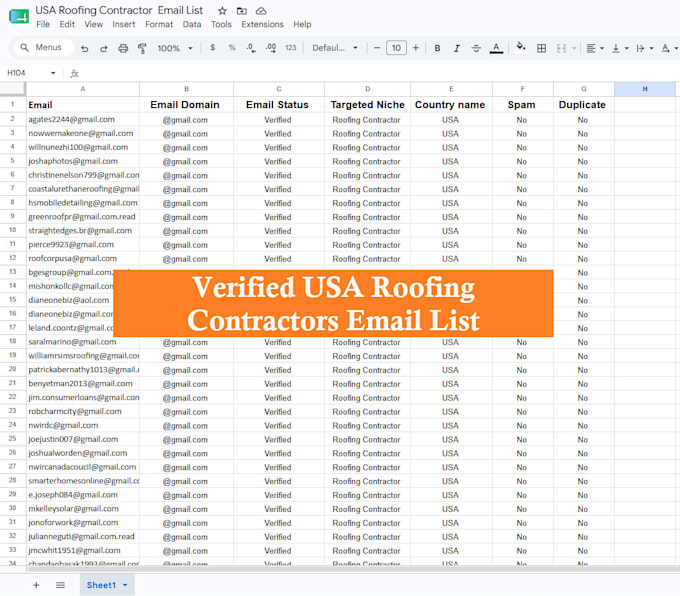The image size is (680, 596).
Task: Click the print icon
Action: [x=123, y=48]
